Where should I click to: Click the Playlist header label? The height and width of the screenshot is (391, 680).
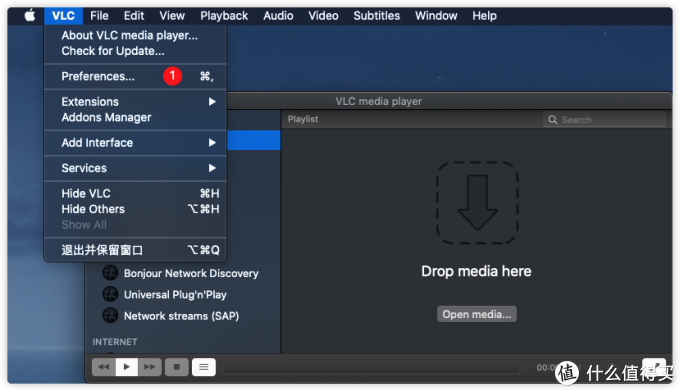pyautogui.click(x=303, y=119)
